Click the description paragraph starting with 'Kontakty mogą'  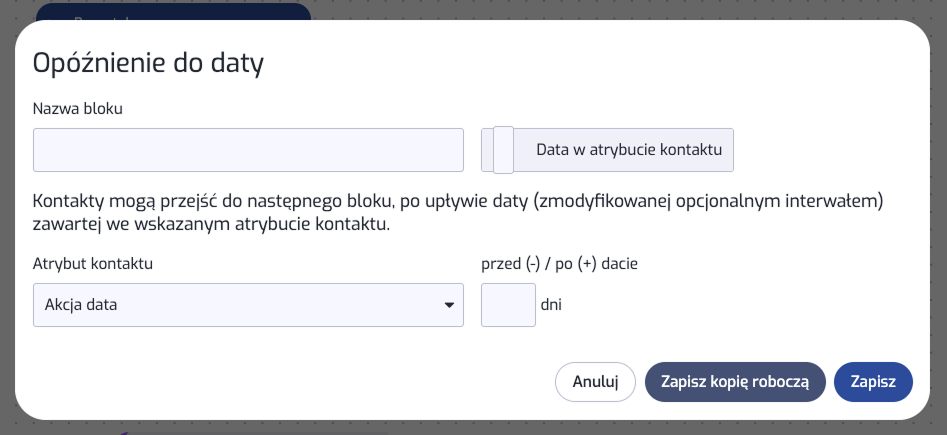(x=458, y=212)
